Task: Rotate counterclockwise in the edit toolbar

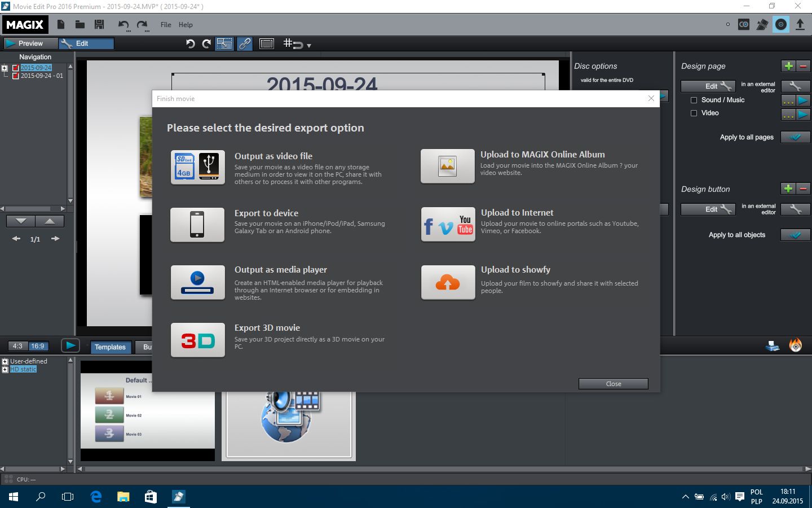Action: click(x=191, y=43)
